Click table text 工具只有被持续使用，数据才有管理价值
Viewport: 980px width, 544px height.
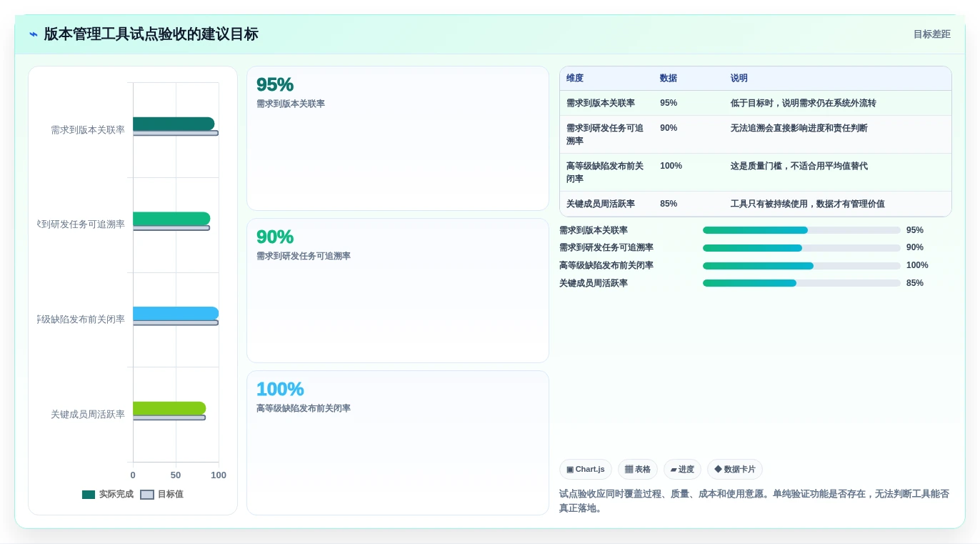click(808, 204)
